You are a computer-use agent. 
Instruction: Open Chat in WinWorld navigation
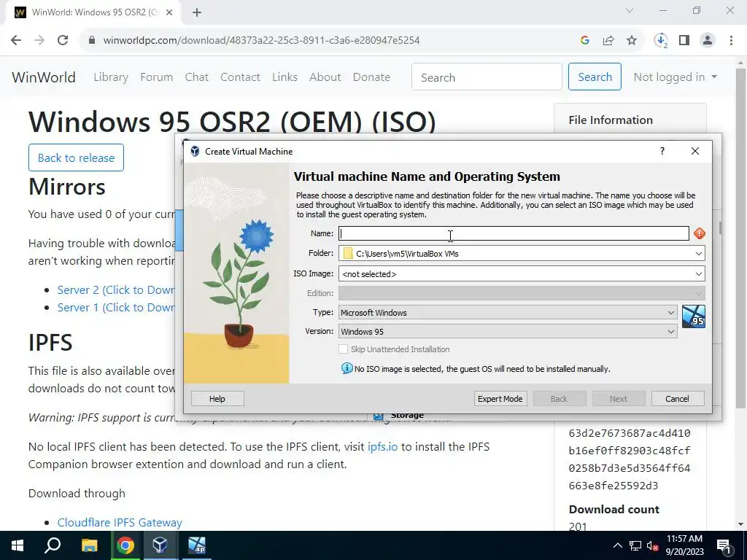197,77
